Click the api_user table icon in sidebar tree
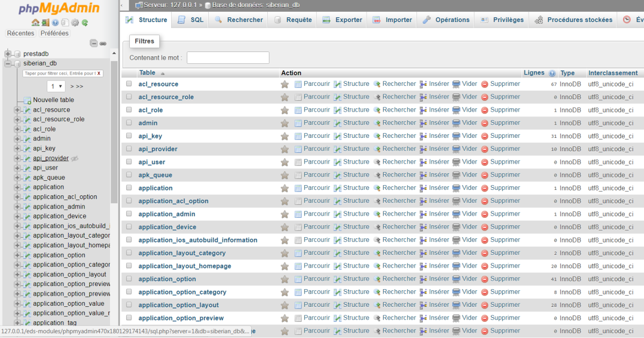Viewport: 644px width, 338px height. [27, 168]
